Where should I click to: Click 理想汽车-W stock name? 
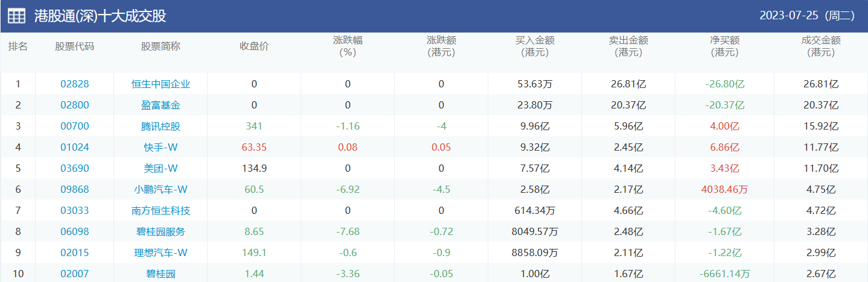[161, 253]
